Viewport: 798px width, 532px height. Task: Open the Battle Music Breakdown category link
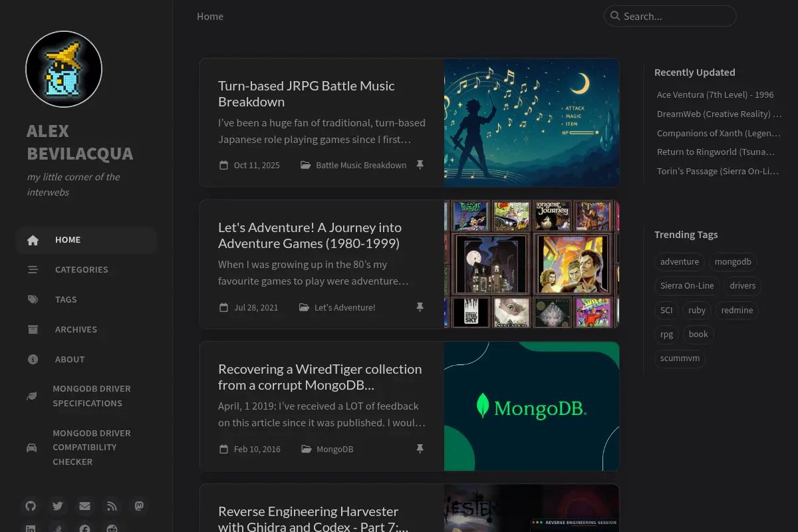pos(361,165)
